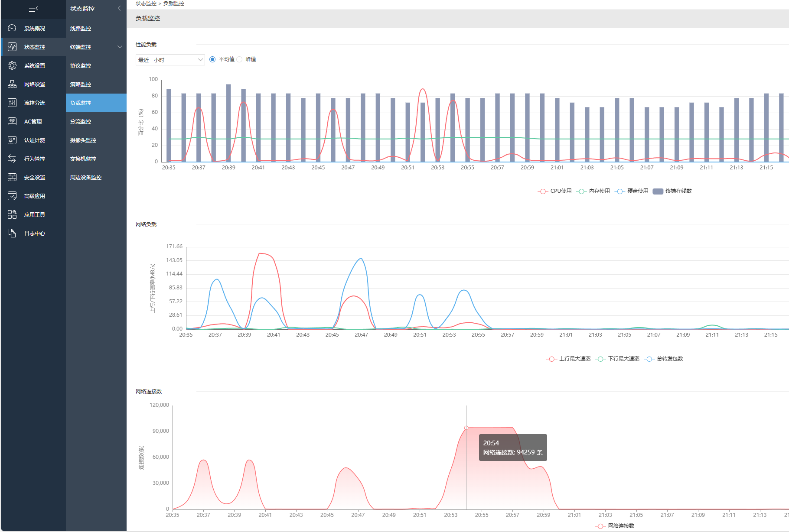Click the hamburger collapse menu icon
Image resolution: width=789 pixels, height=532 pixels.
(33, 8)
